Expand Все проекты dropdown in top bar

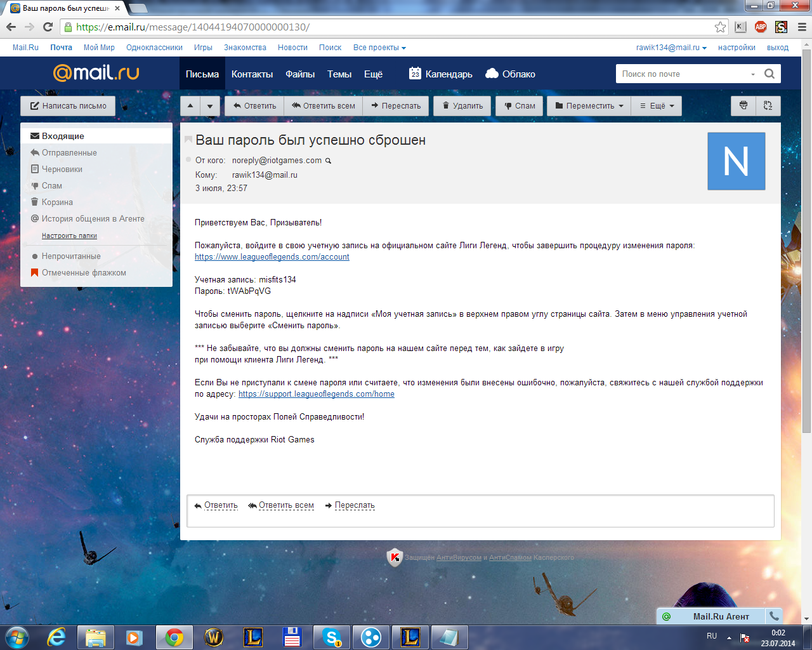click(x=379, y=48)
